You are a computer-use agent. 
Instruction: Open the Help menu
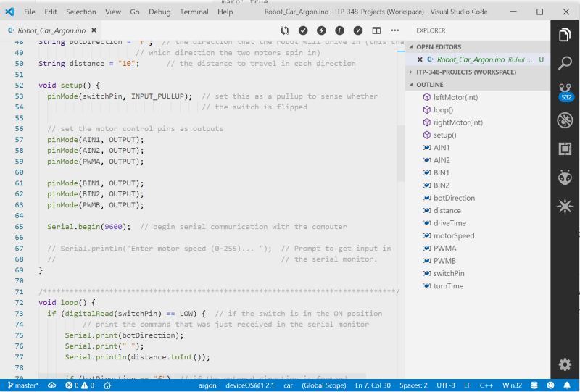(x=225, y=12)
